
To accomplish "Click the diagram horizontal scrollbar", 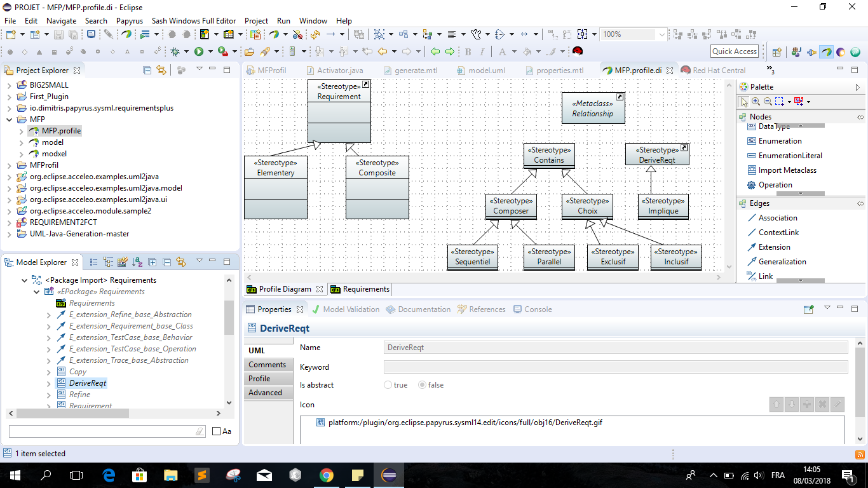I will 483,277.
